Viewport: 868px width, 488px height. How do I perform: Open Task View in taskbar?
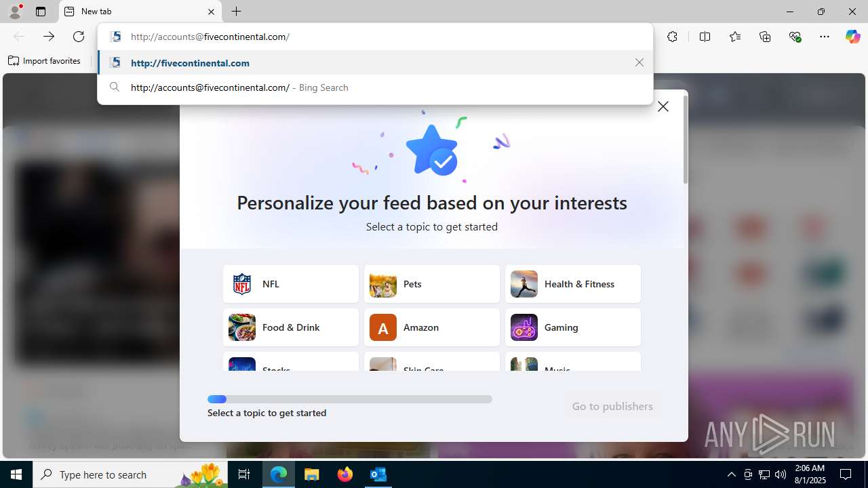245,474
